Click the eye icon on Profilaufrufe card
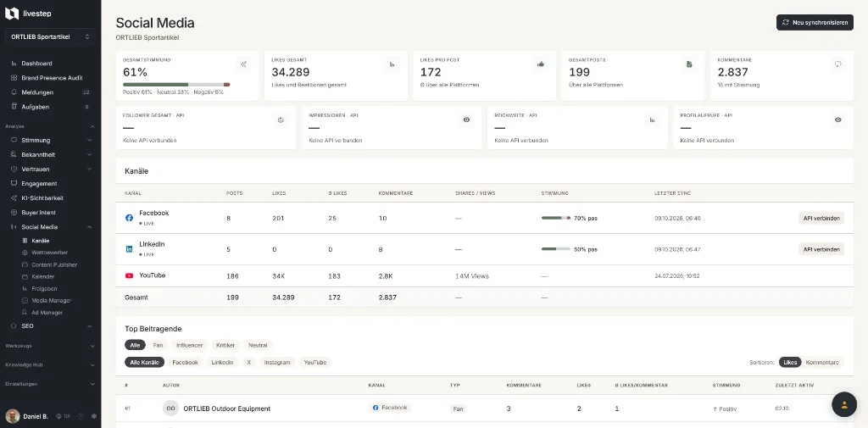Image resolution: width=868 pixels, height=428 pixels. (838, 120)
